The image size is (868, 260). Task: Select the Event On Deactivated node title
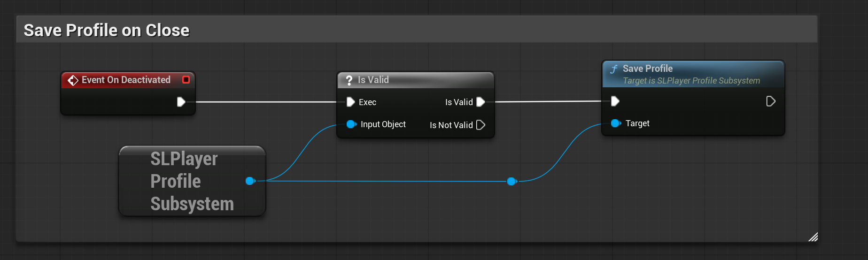(126, 80)
